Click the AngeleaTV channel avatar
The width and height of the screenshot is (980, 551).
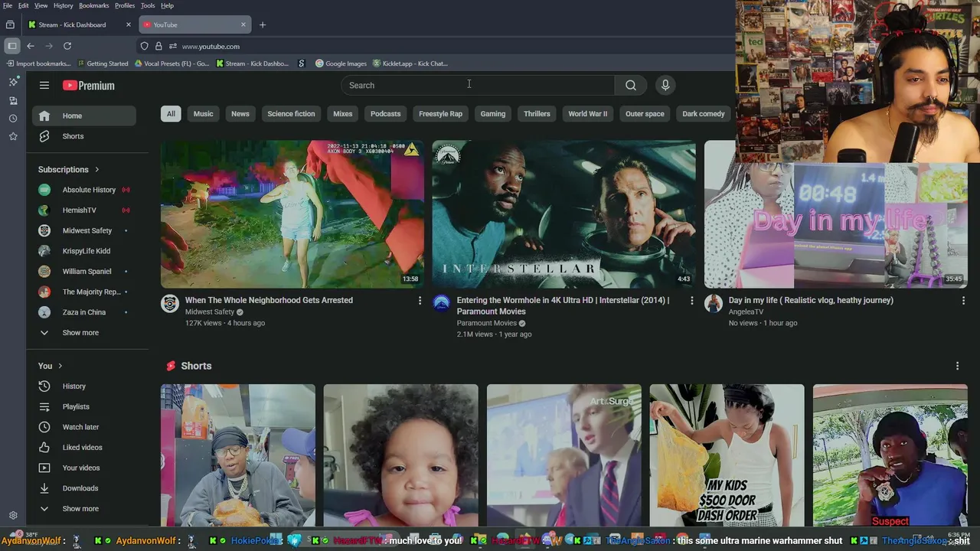click(714, 304)
